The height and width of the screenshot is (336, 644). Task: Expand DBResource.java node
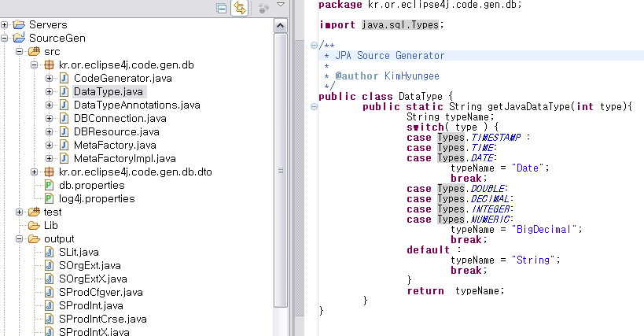50,132
